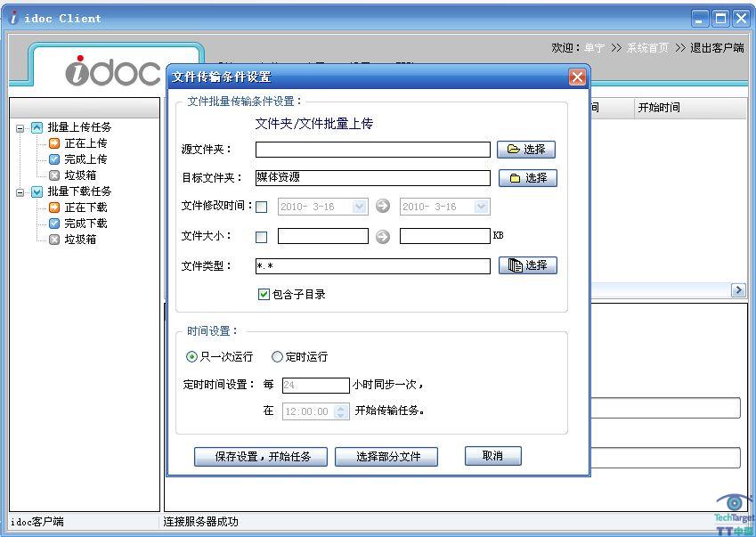The height and width of the screenshot is (537, 756).
Task: Click the minimum file size field
Action: coord(323,236)
